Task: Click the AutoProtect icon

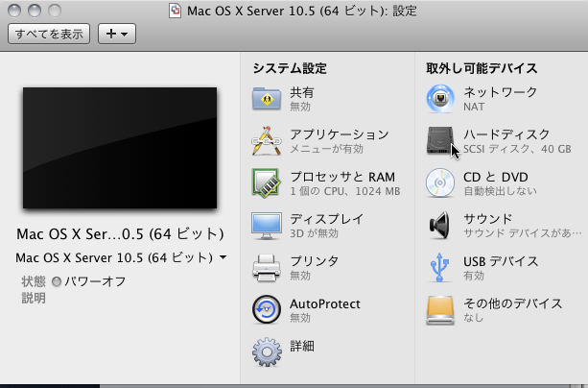Action: click(x=266, y=310)
